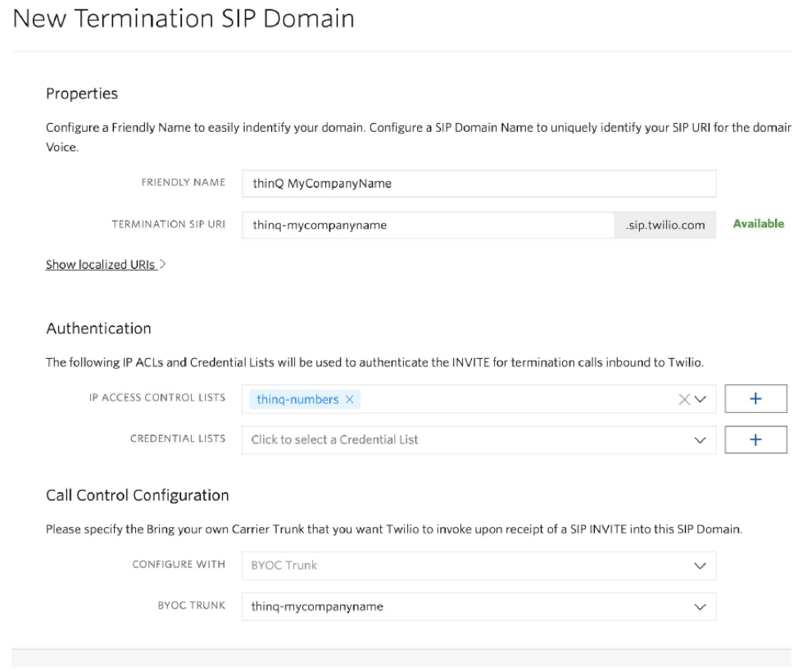Click the Available status text
Image resolution: width=798 pixels, height=672 pixels.
point(759,224)
